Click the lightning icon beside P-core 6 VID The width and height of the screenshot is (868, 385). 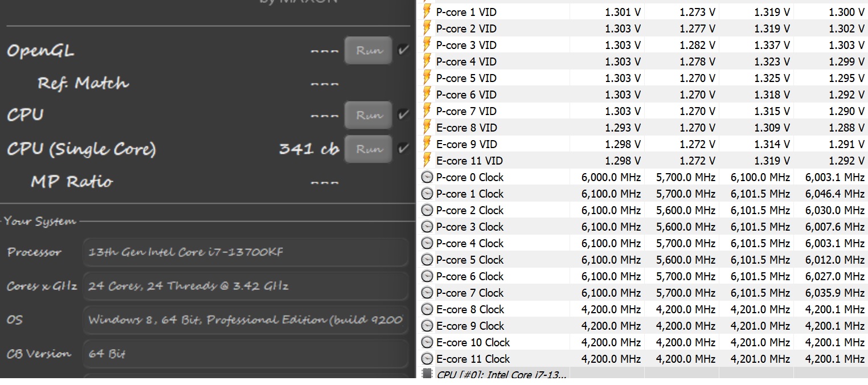click(x=427, y=95)
